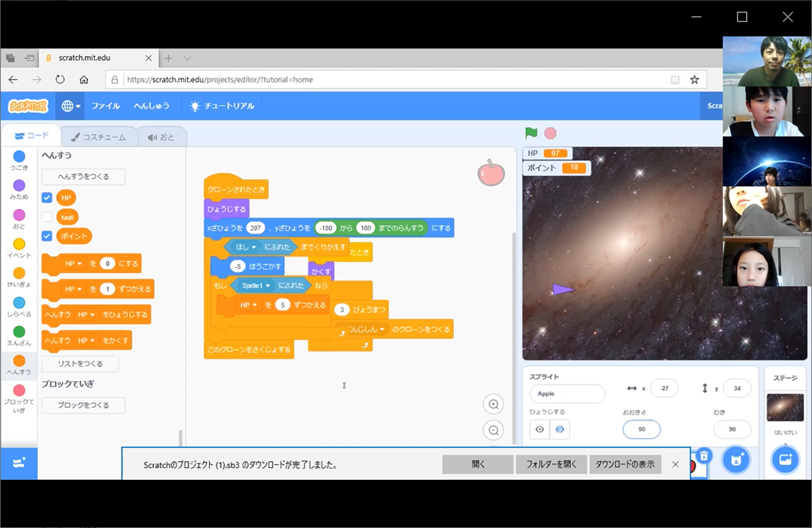Show the sprite with the eye button
This screenshot has width=812, height=528.
(540, 429)
